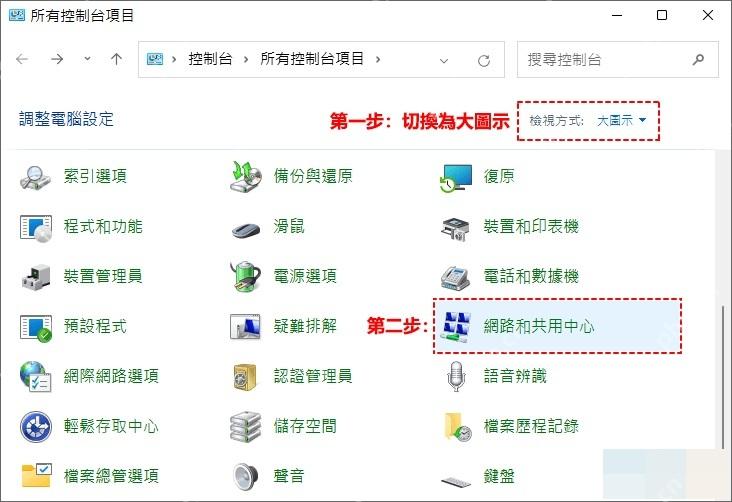The width and height of the screenshot is (732, 502).
Task: Open the 預設程式 link
Action: (x=95, y=326)
